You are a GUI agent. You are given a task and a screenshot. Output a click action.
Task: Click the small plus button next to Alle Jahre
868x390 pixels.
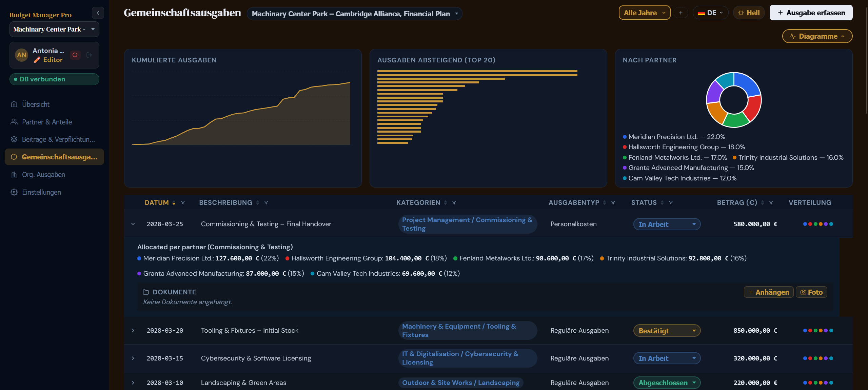point(680,13)
